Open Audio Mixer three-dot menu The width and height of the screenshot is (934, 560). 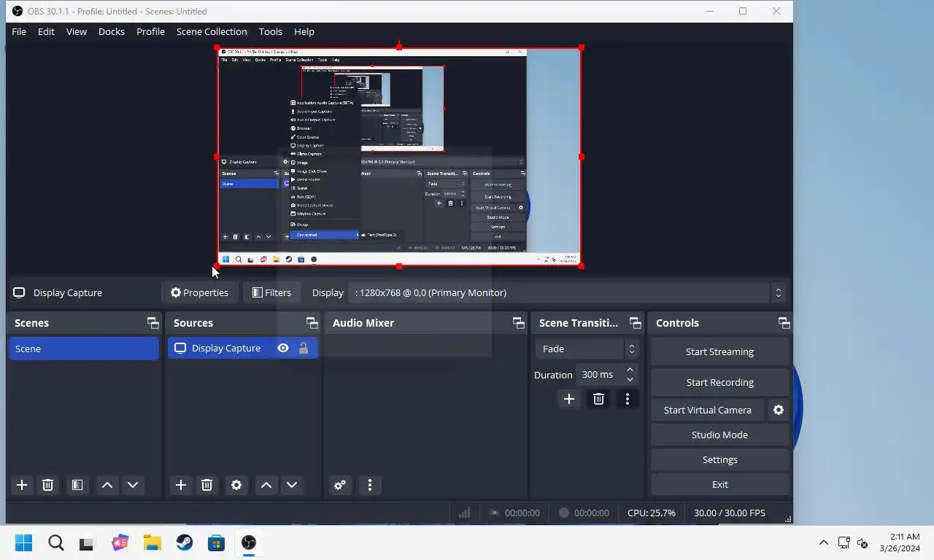click(370, 485)
